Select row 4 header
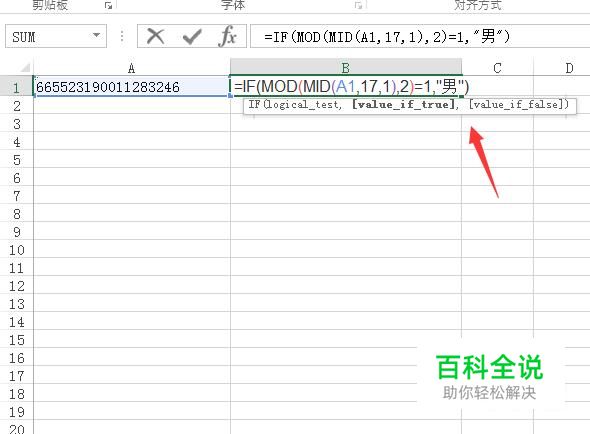Viewport: 590px width, 434px height. pos(17,142)
